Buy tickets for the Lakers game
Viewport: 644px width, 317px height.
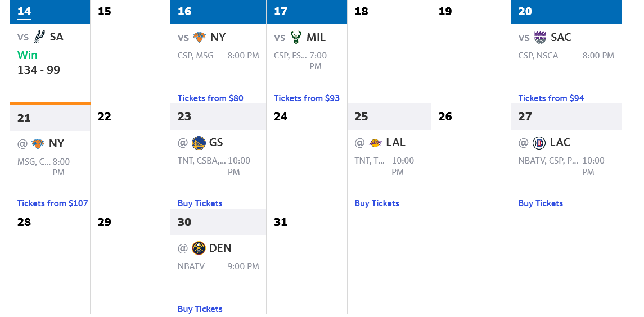click(x=377, y=203)
